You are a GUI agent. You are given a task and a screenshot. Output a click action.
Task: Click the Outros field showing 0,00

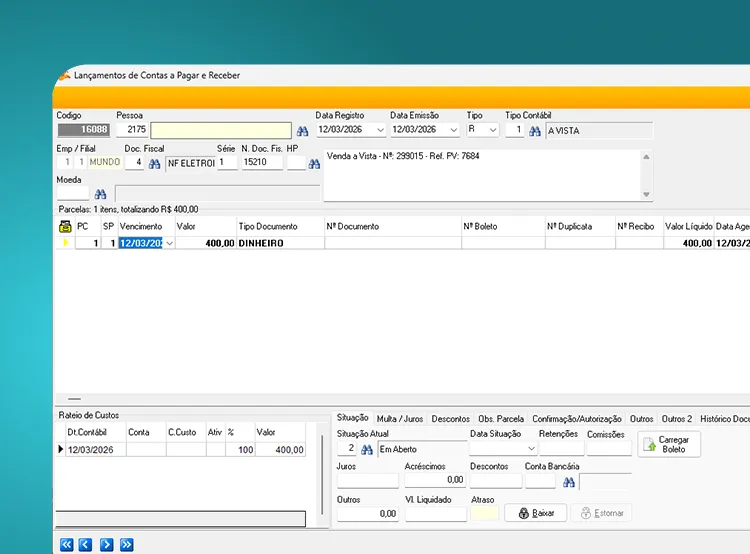pyautogui.click(x=367, y=514)
